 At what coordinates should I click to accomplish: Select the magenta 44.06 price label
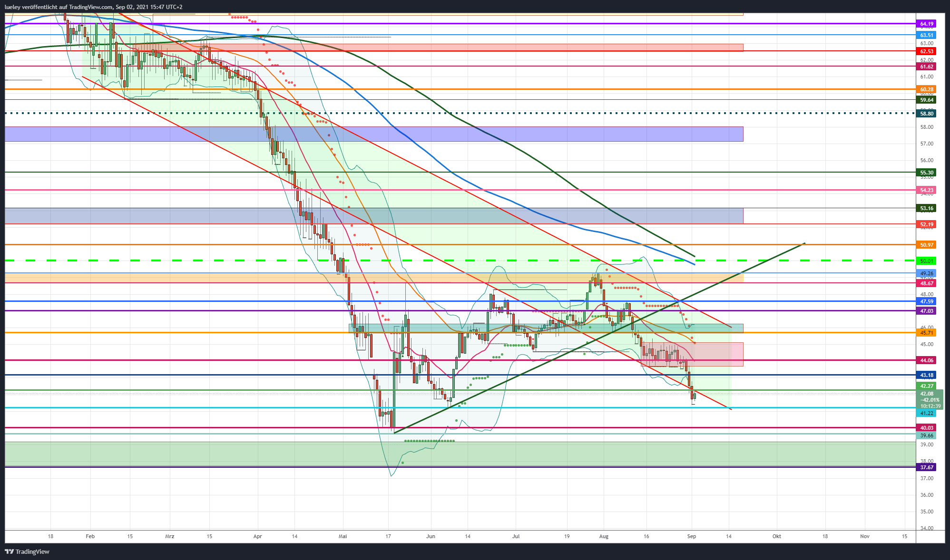tap(926, 360)
